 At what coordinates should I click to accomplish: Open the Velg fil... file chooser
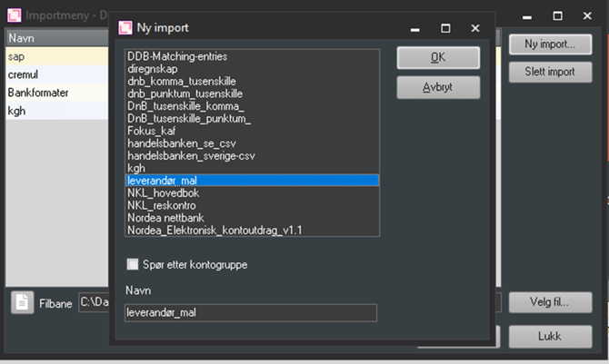(550, 302)
